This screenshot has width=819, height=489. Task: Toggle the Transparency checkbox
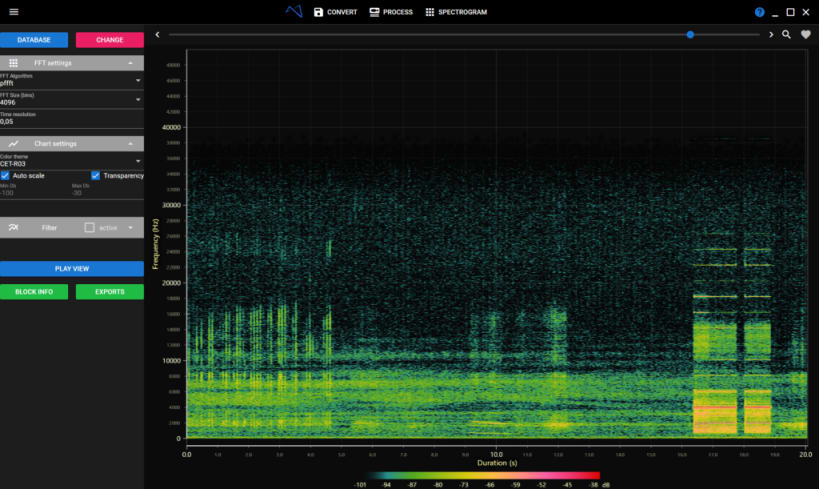point(96,176)
